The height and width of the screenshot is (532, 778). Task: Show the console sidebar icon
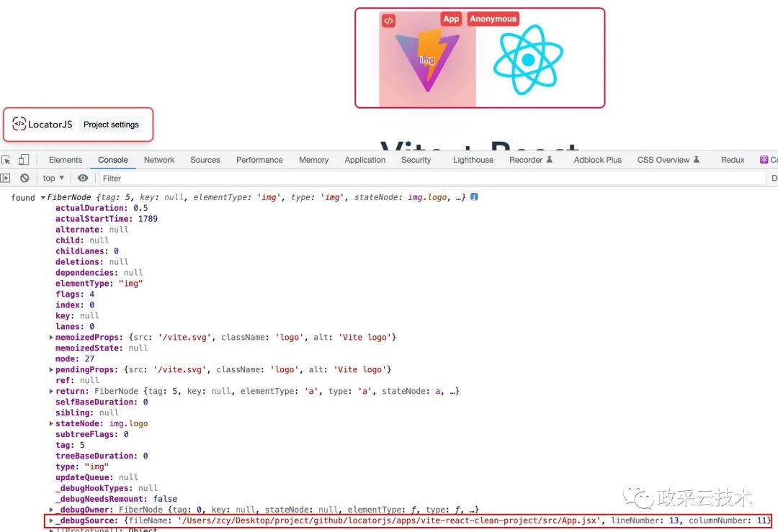(6, 178)
